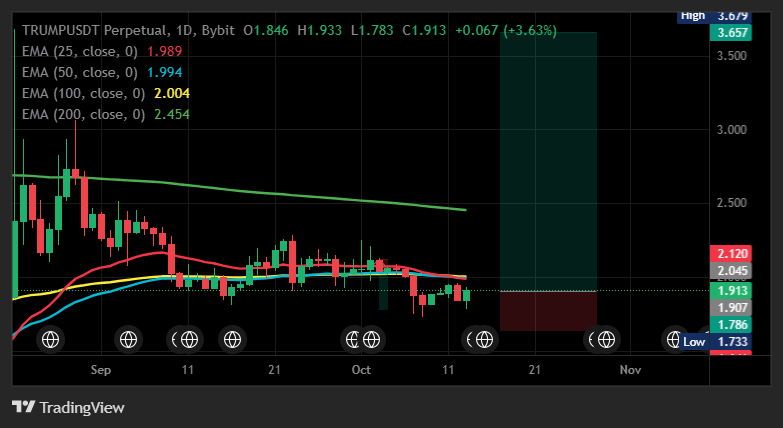The image size is (783, 428).
Task: Click the green long position profit zone
Action: click(548, 161)
